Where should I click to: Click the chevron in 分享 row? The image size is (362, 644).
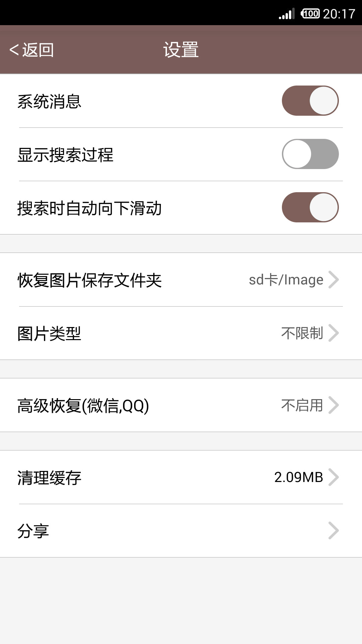pos(334,531)
